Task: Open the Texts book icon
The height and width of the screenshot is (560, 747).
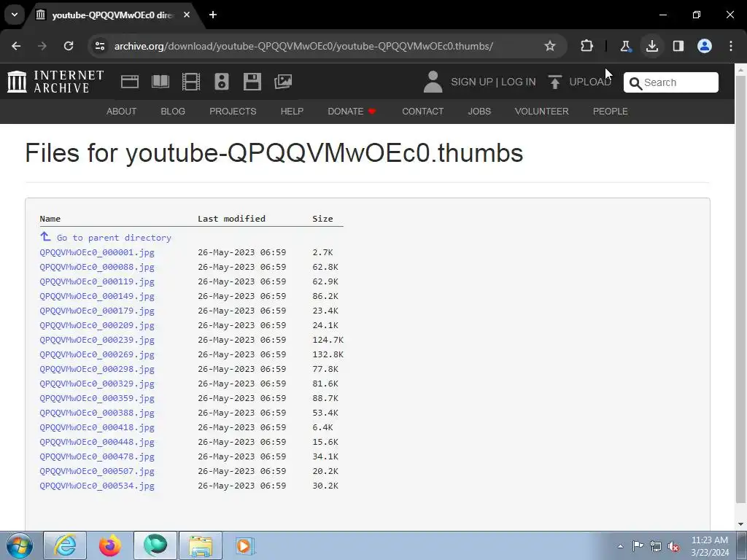Action: tap(160, 82)
